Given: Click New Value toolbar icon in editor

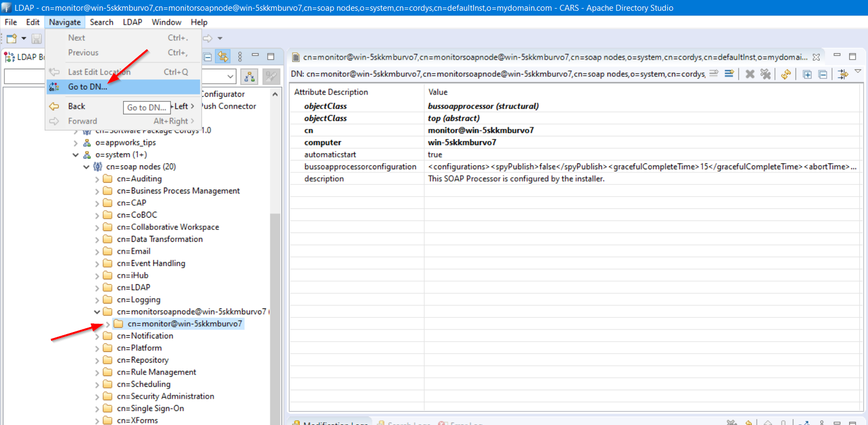Looking at the screenshot, I should pyautogui.click(x=714, y=74).
